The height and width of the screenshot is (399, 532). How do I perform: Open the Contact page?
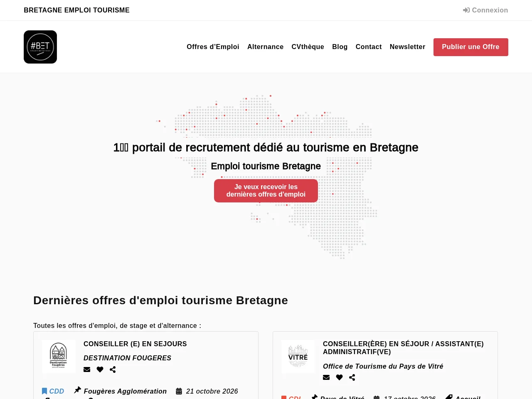tap(369, 47)
